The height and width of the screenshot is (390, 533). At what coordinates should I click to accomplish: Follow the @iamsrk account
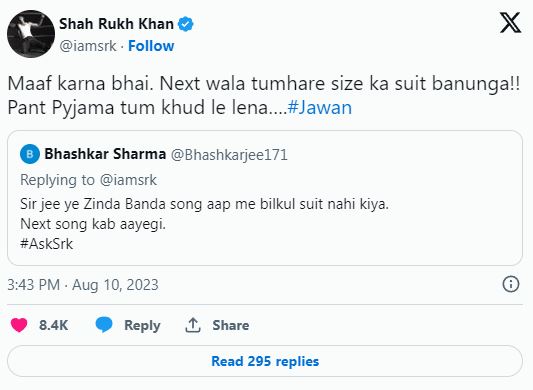[151, 46]
